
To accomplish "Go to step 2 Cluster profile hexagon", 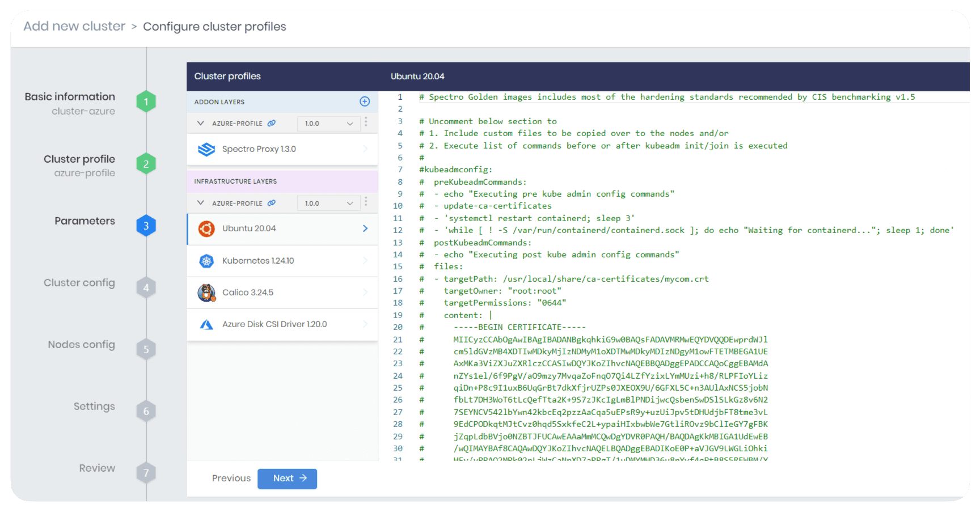I will tap(146, 164).
